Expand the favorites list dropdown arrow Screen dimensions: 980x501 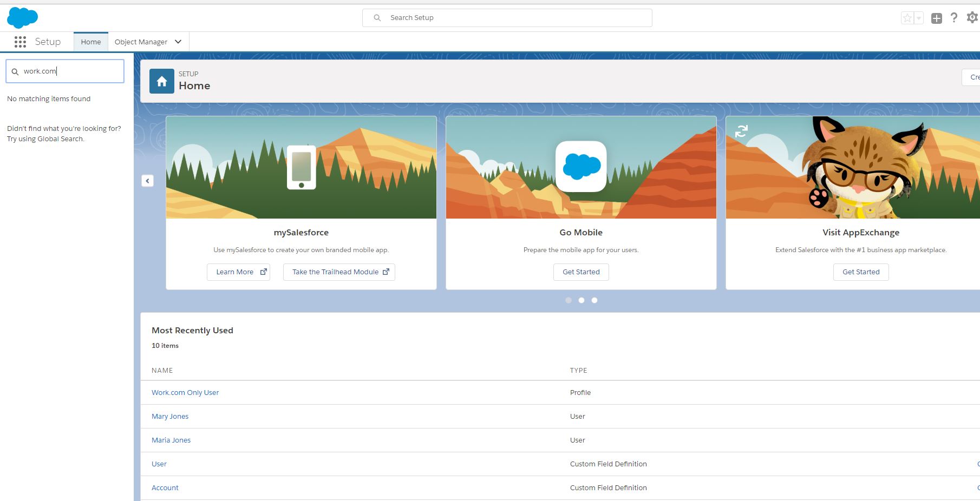919,18
